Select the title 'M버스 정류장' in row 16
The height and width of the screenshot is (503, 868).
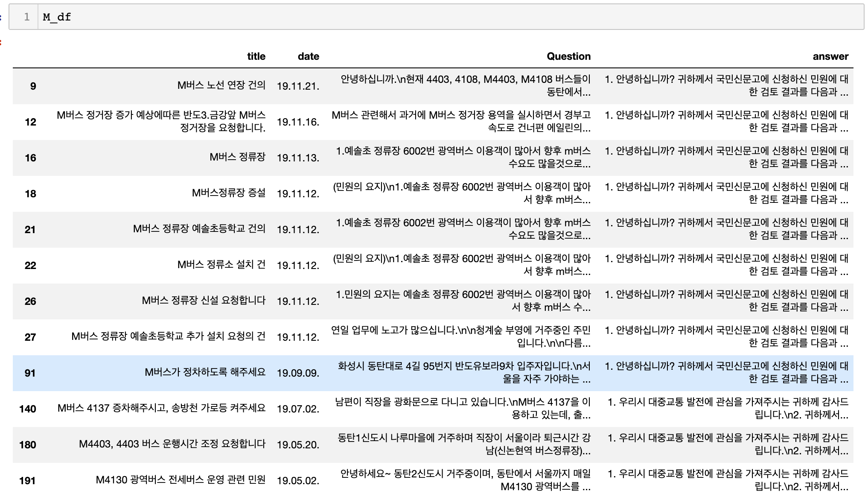point(237,157)
